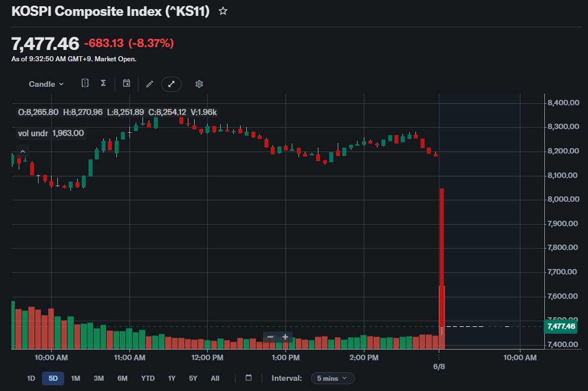Open the custom date range calendar icon

click(248, 377)
